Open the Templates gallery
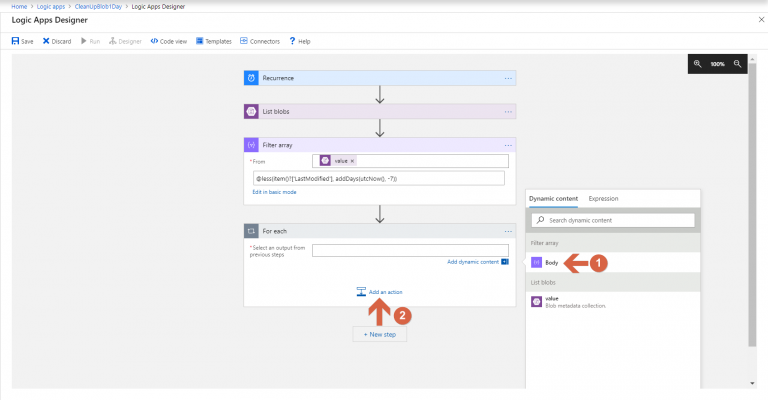 pyautogui.click(x=199, y=41)
